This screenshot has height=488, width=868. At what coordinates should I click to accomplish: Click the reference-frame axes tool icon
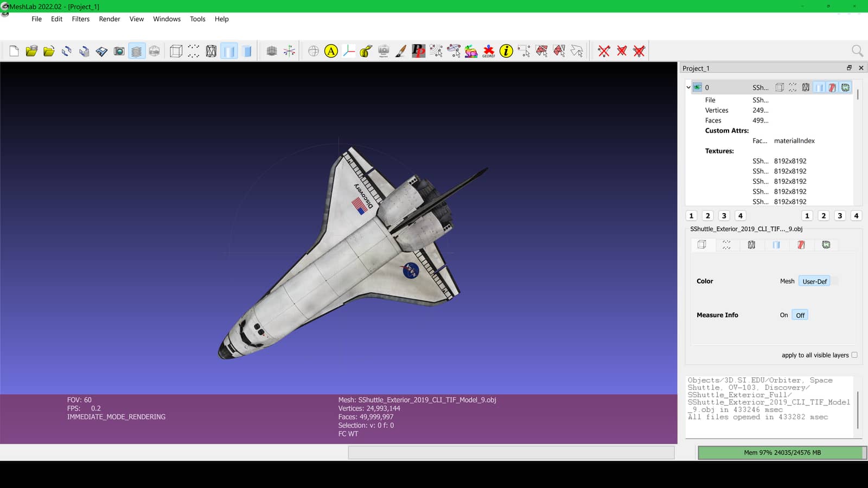(x=349, y=51)
